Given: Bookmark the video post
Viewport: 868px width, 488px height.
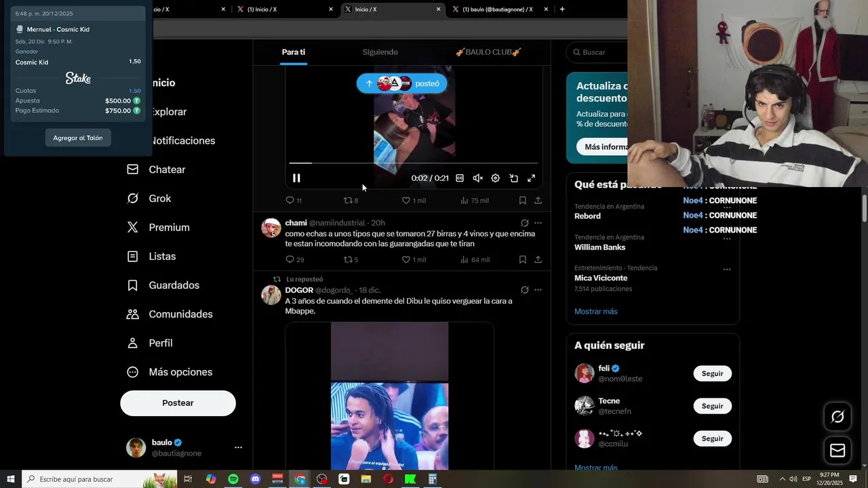Looking at the screenshot, I should [x=523, y=201].
